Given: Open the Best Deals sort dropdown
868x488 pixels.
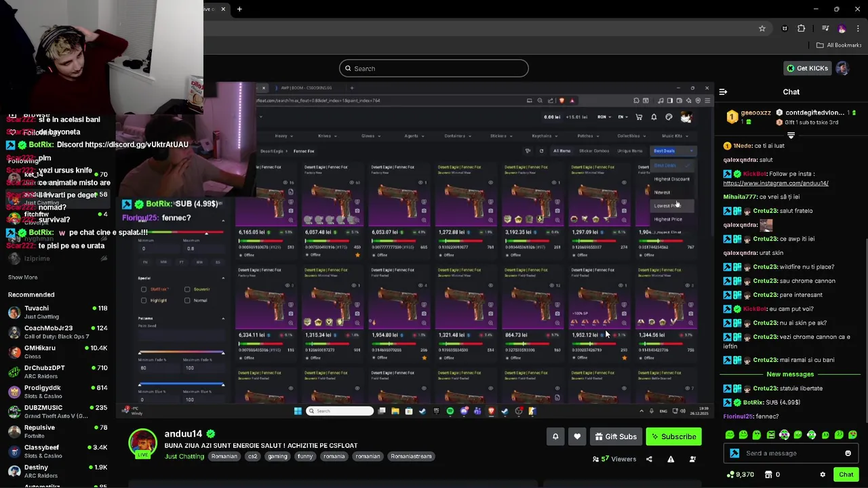Looking at the screenshot, I should (673, 151).
